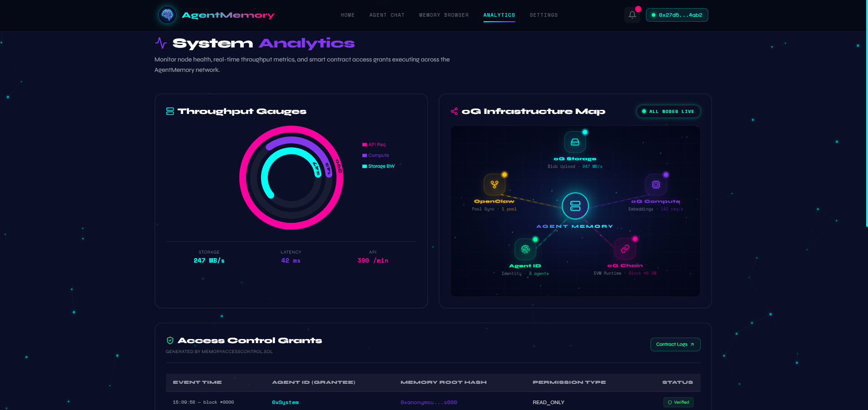Click the AGENT MEMORY center label

click(575, 226)
